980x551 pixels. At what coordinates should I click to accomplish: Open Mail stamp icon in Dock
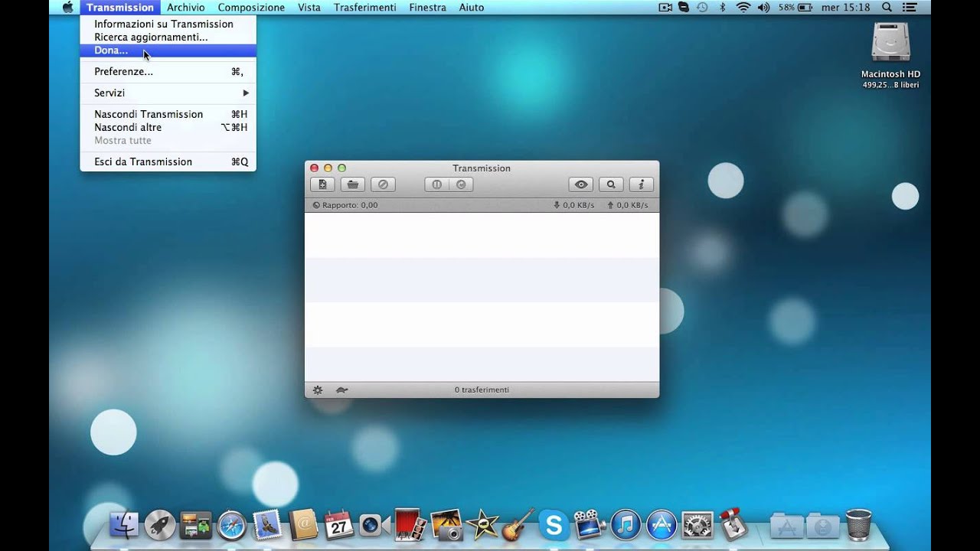[267, 524]
